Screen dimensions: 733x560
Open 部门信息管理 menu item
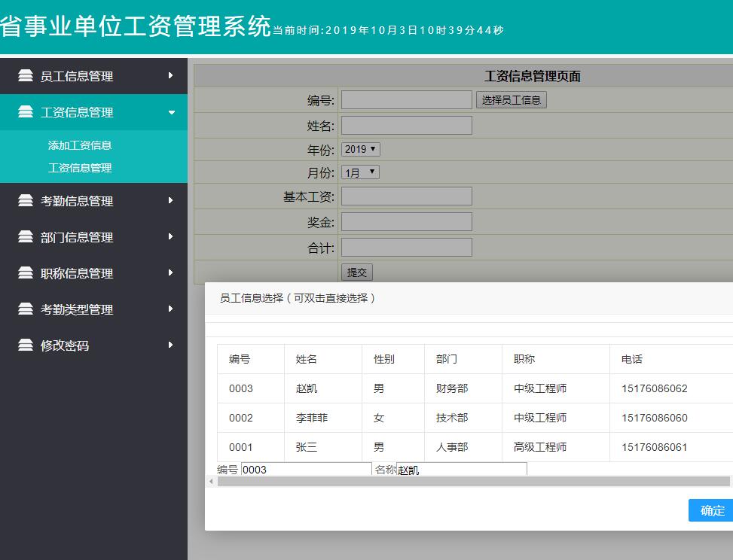pos(93,237)
